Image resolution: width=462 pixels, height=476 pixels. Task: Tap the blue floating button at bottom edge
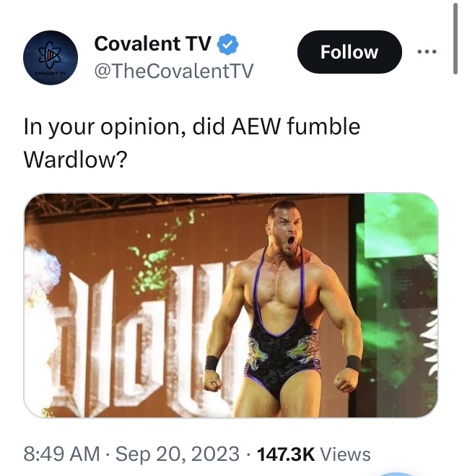pos(394,474)
